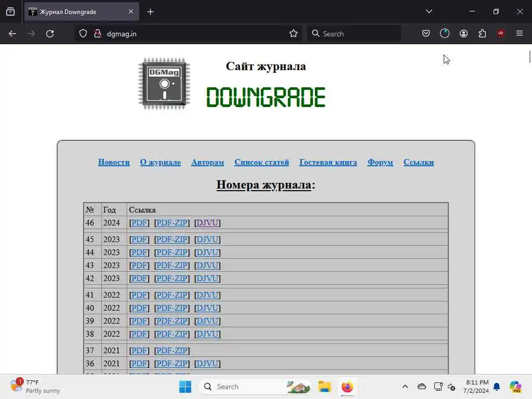532x399 pixels.
Task: Expand the list all tabs chevron
Action: coord(429,11)
